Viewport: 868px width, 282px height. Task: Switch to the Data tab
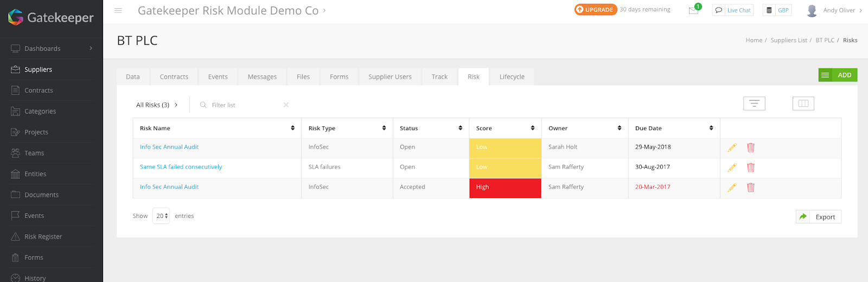[133, 76]
